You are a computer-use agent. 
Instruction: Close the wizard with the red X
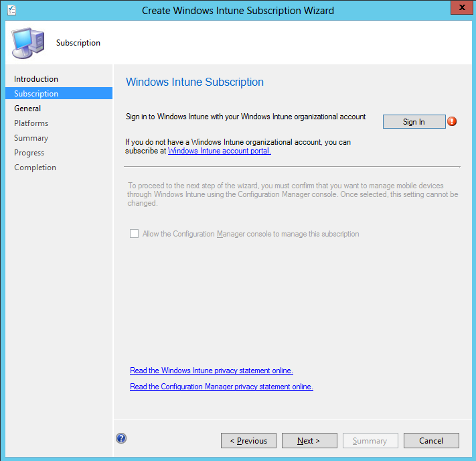[x=462, y=7]
